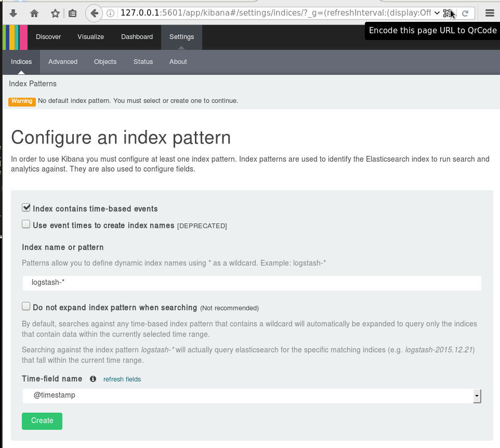Open the bookmarks list icon
This screenshot has height=448, width=500.
(73, 13)
